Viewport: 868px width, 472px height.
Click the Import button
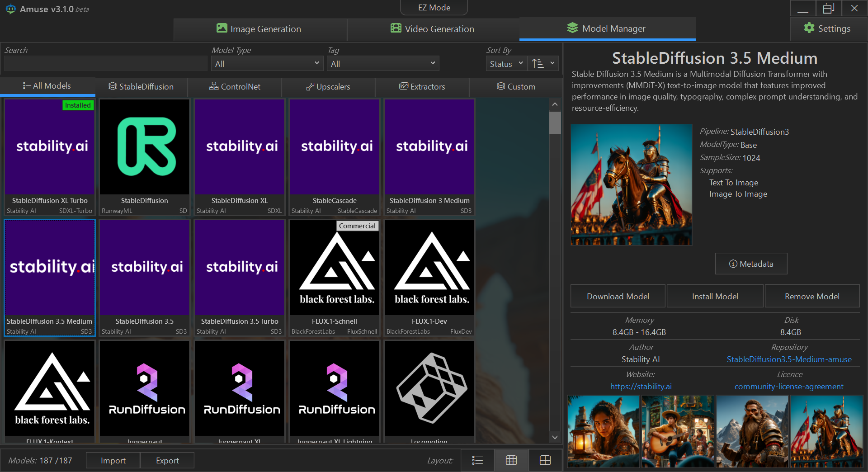113,460
